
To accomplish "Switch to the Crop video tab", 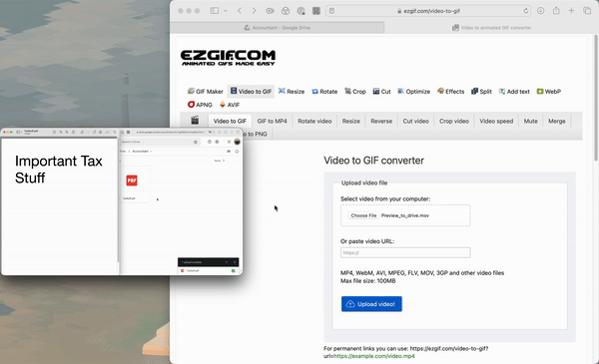I will pos(454,121).
